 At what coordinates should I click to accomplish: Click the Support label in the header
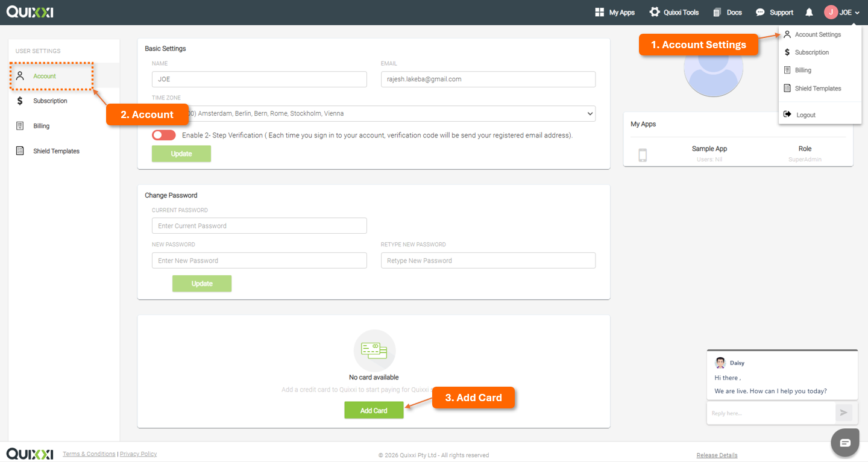782,13
